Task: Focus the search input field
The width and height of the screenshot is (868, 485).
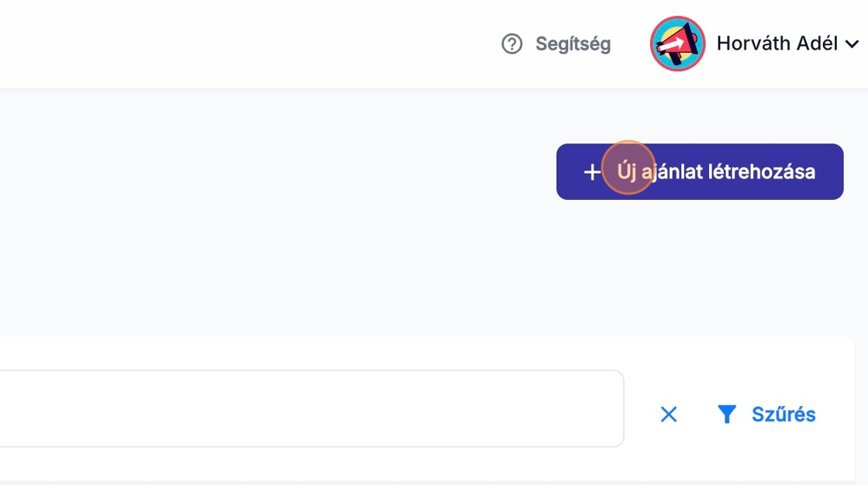Action: click(310, 408)
